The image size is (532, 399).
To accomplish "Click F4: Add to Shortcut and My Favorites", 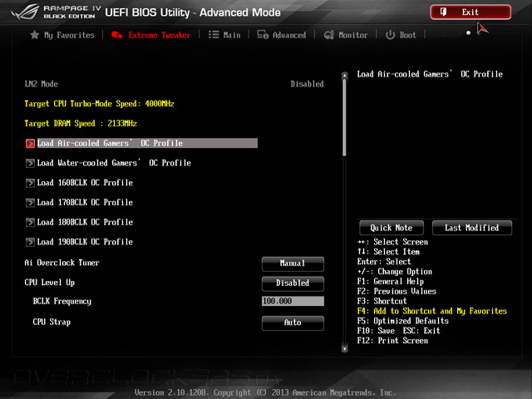I will (x=431, y=311).
